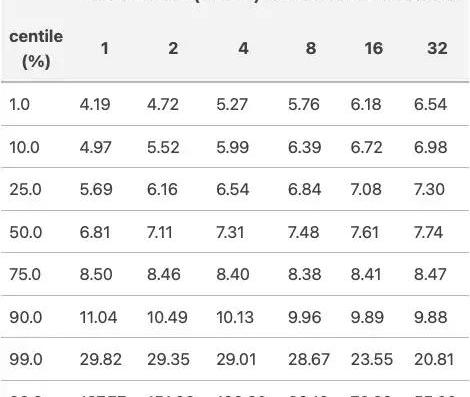The image size is (470, 397).
Task: Click the 50.0 centile row label
Action: [26, 232]
